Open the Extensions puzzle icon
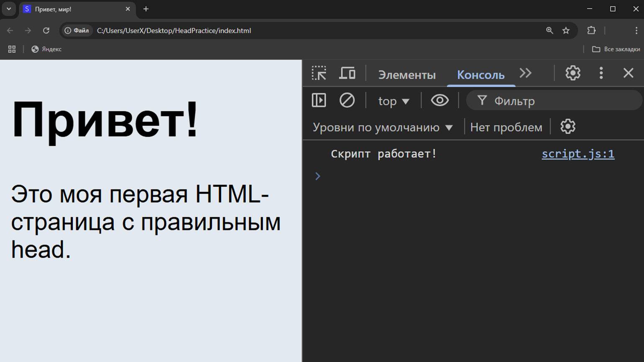Viewport: 644px width, 362px height. tap(591, 31)
